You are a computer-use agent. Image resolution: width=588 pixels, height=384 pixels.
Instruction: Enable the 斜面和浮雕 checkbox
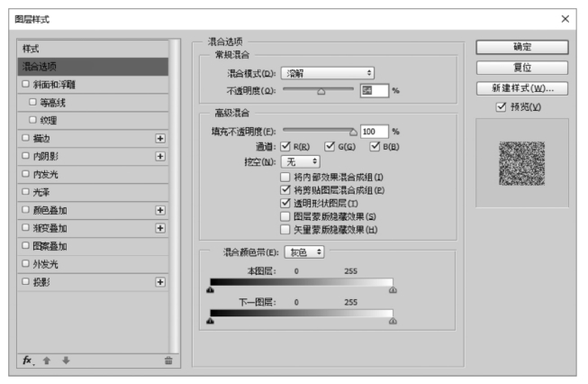coord(25,84)
